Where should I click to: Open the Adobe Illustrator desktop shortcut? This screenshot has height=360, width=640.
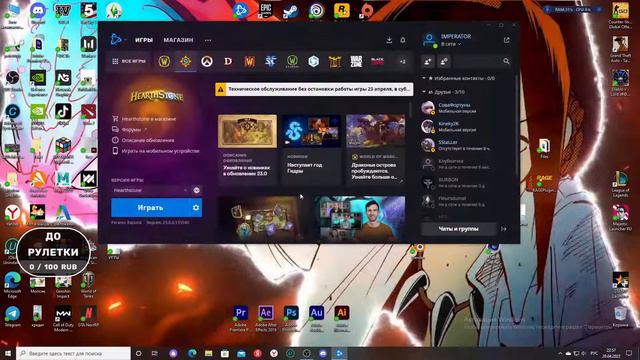coord(342,318)
